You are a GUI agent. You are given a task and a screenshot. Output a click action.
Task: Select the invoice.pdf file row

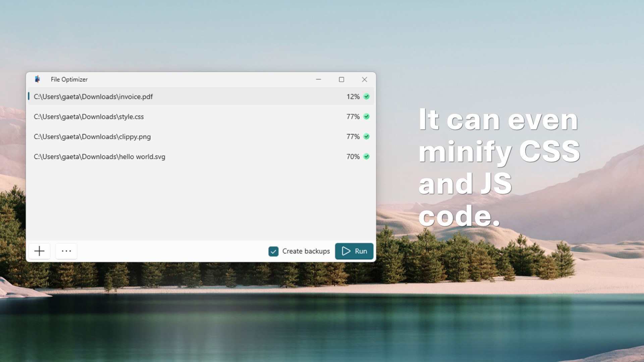point(201,97)
